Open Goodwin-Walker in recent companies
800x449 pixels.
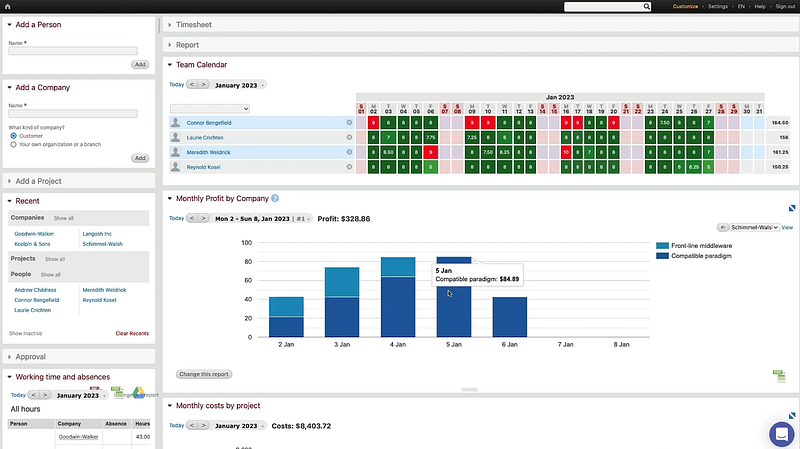34,234
